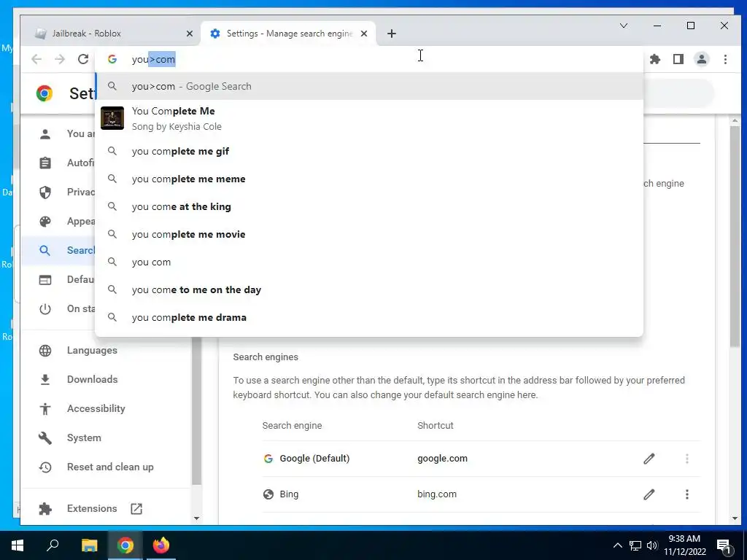
Task: Show hidden system tray icons
Action: tap(617, 545)
